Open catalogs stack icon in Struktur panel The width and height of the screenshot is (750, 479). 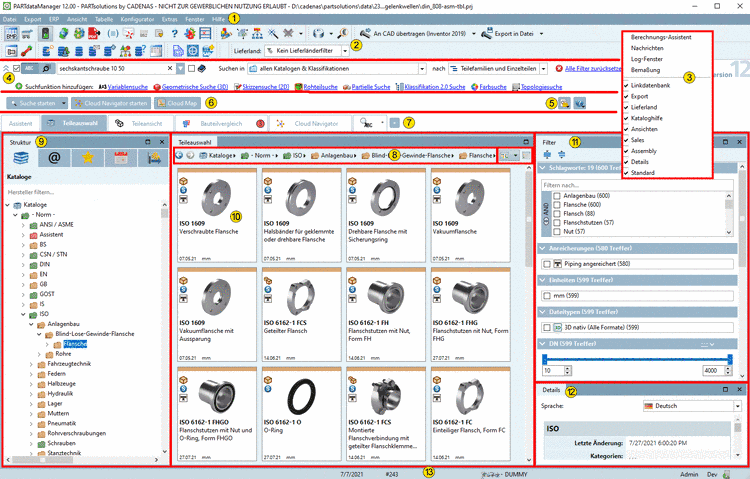(x=21, y=157)
